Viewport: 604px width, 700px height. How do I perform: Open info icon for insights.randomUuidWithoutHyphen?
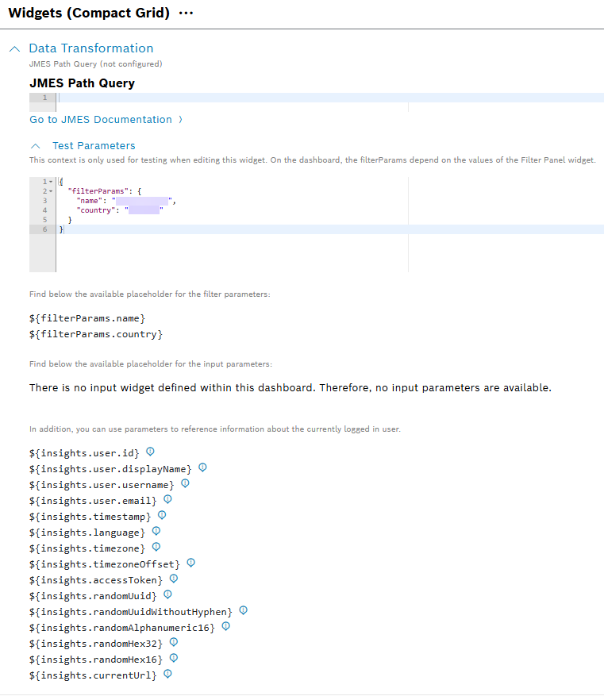(x=244, y=611)
